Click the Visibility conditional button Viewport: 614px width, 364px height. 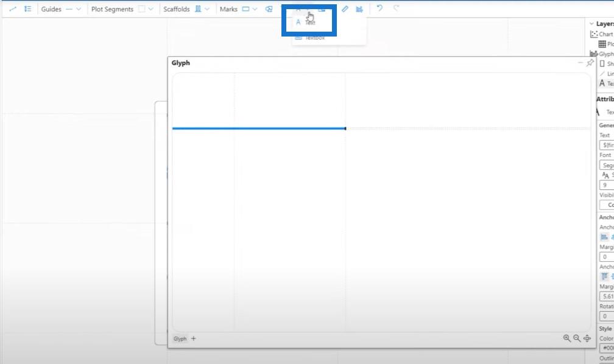[607, 205]
